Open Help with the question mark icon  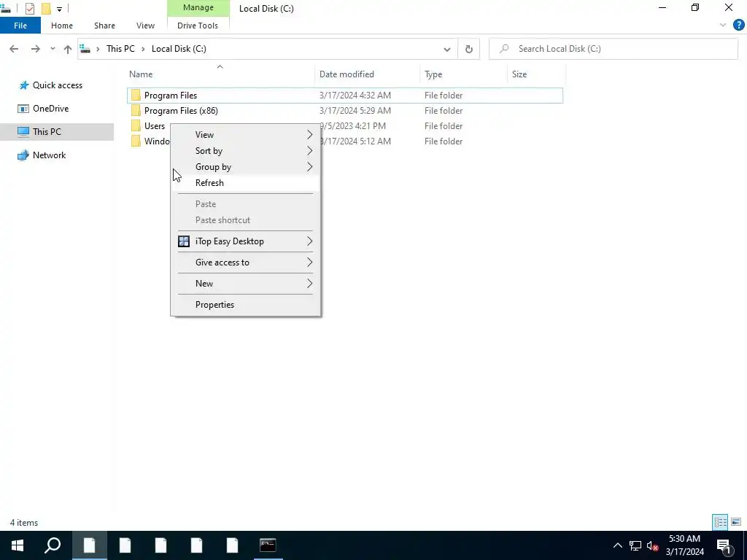738,26
